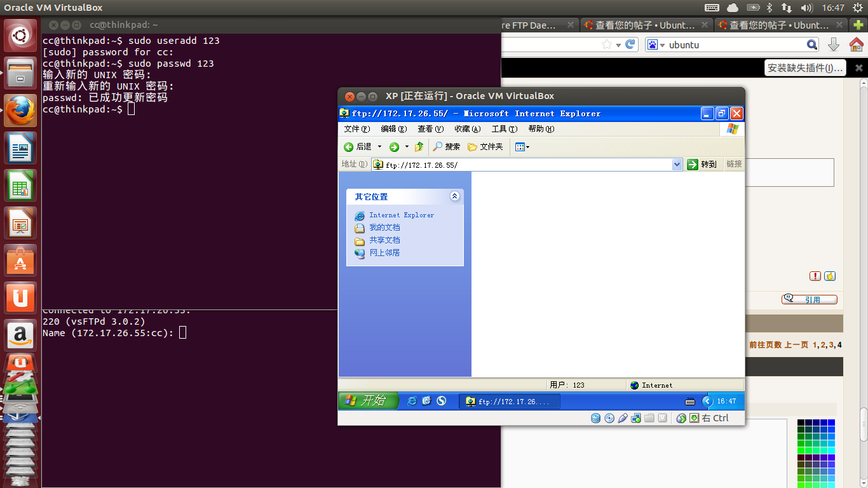Open the 编辑(E) menu in Internet Explorer

(x=393, y=129)
